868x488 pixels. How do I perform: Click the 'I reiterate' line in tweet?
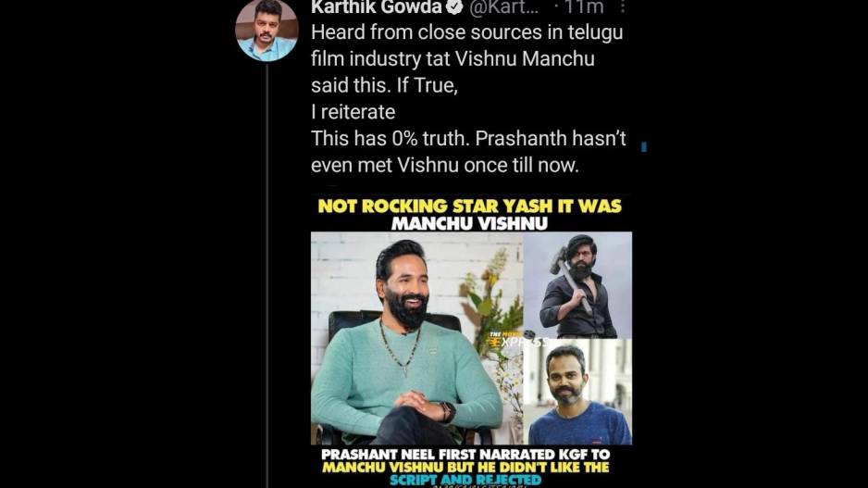click(x=353, y=112)
